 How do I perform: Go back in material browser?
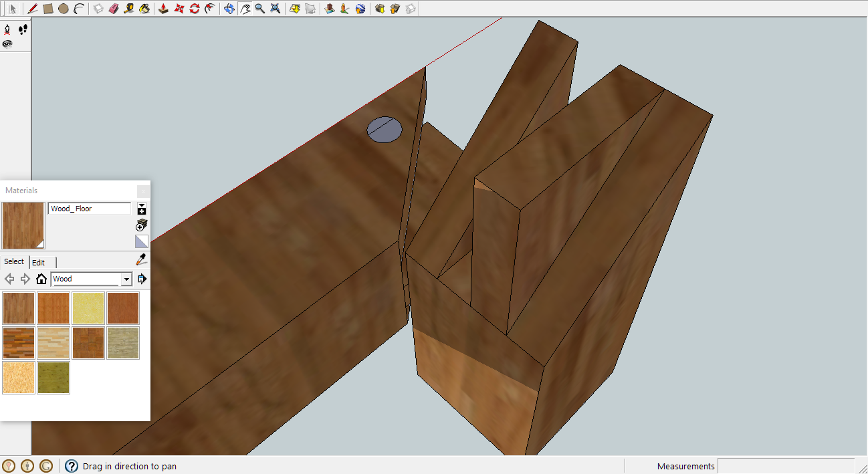[x=9, y=279]
